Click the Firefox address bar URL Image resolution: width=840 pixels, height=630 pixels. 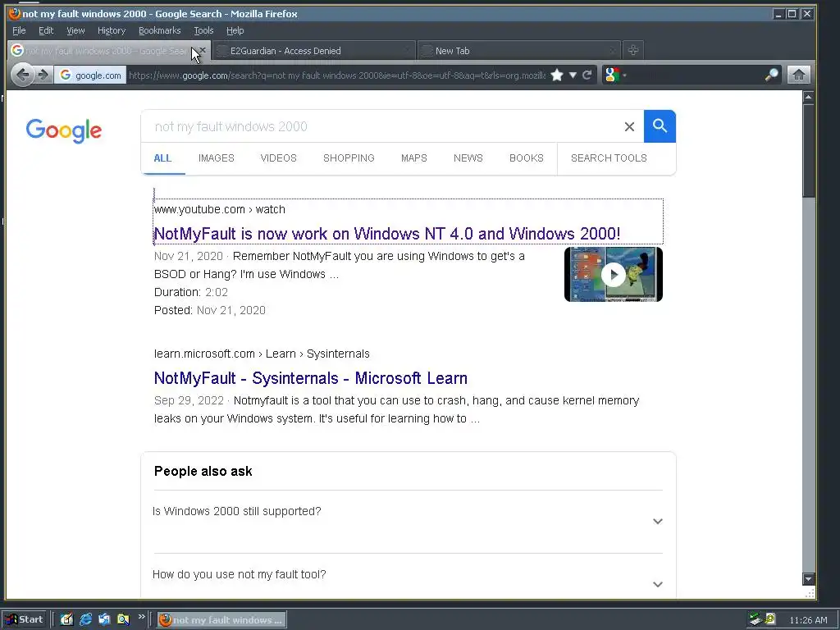point(337,75)
